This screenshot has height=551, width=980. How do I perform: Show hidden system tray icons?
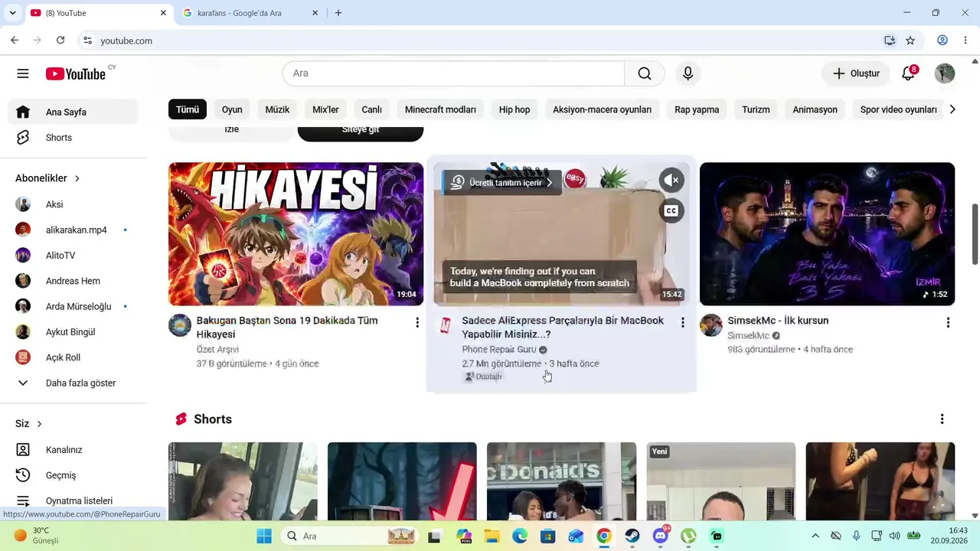[x=815, y=536]
